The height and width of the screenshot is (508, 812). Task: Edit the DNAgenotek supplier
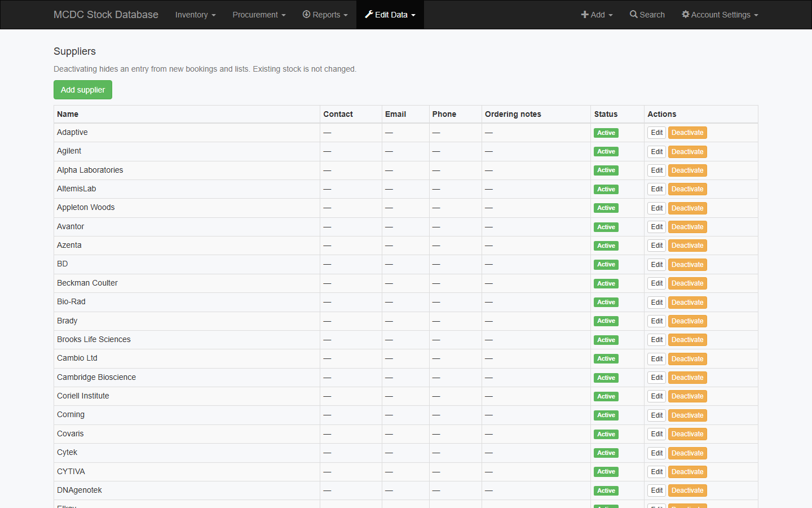[656, 491]
